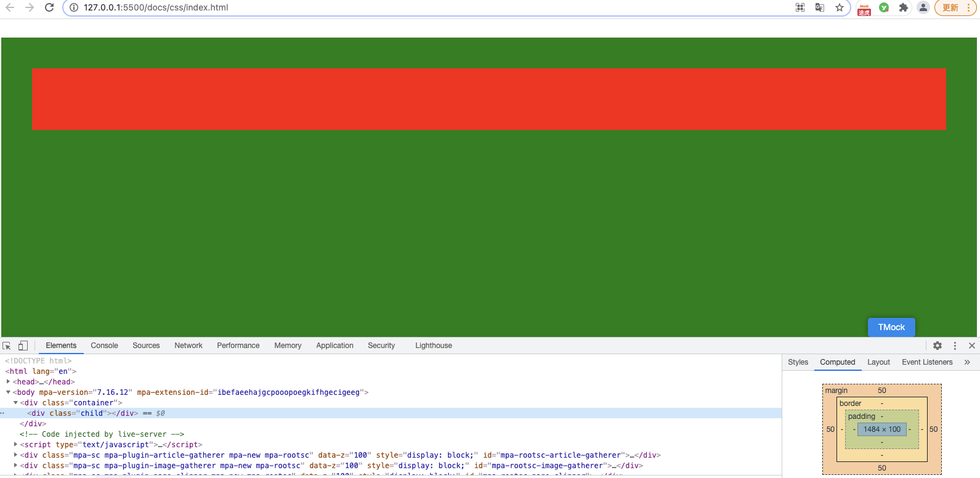Viewport: 980px width, 478px height.
Task: Expand the script text/javascript node
Action: [15, 445]
